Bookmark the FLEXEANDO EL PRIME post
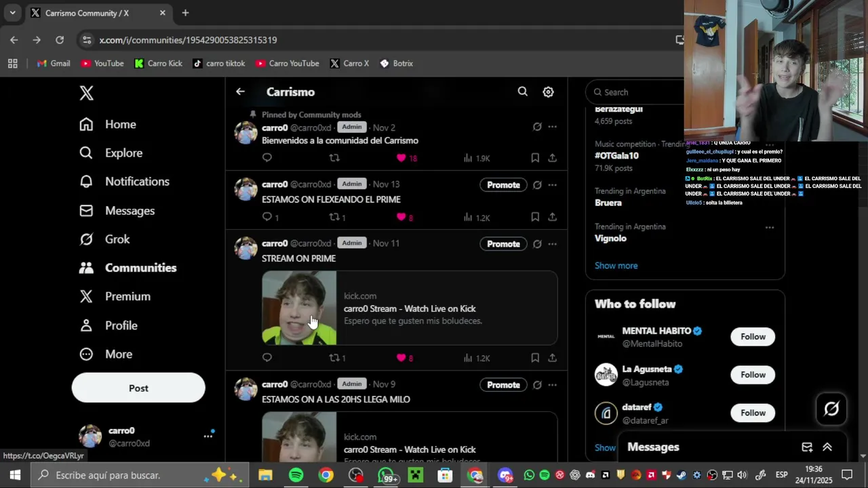The width and height of the screenshot is (868, 488). 535,217
